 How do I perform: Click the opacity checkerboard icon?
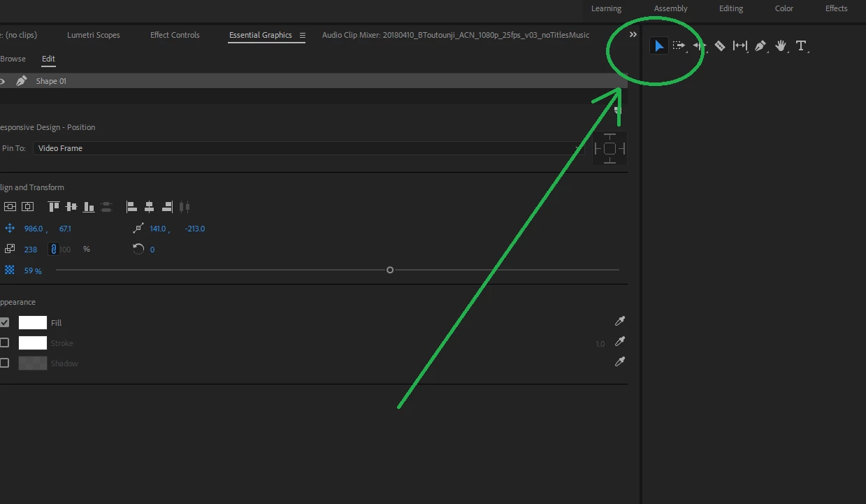10,270
